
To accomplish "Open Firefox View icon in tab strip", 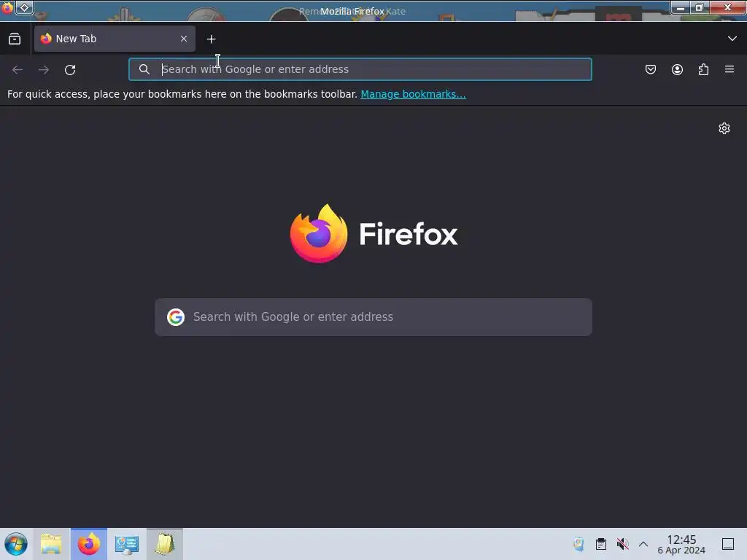I will pyautogui.click(x=15, y=39).
